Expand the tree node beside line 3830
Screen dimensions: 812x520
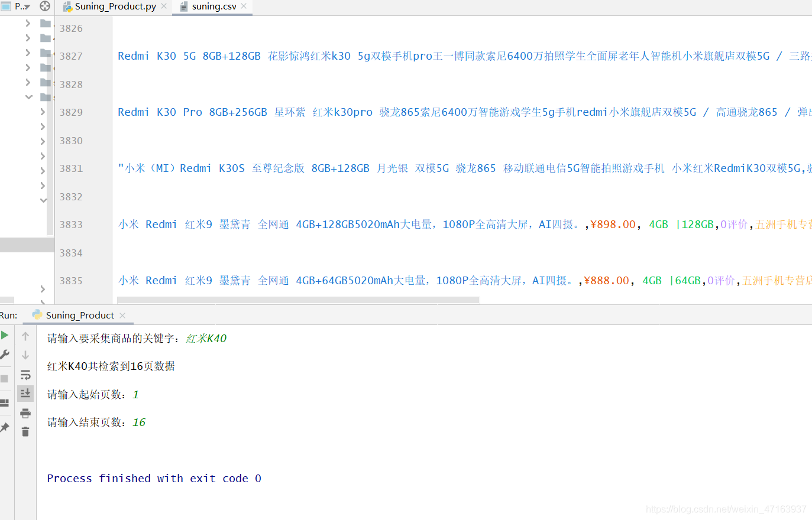[43, 141]
